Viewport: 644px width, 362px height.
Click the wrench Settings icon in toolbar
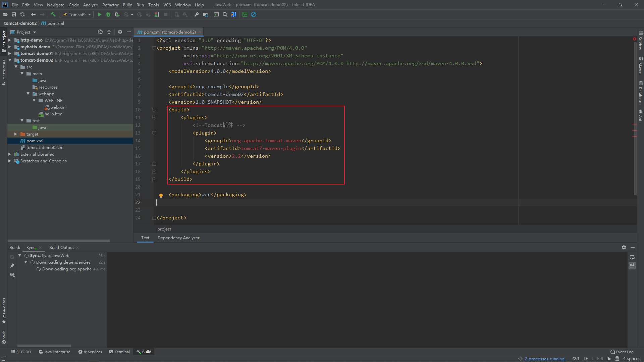(x=197, y=14)
